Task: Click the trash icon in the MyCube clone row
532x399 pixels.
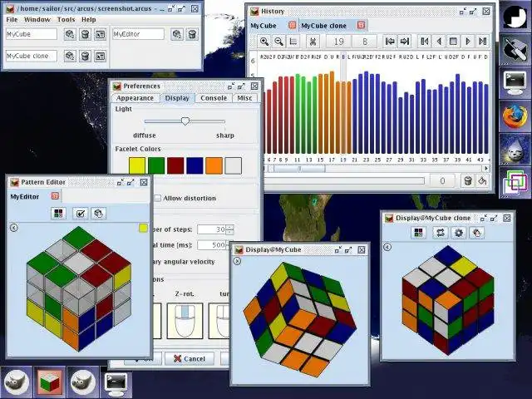Action: [x=85, y=56]
